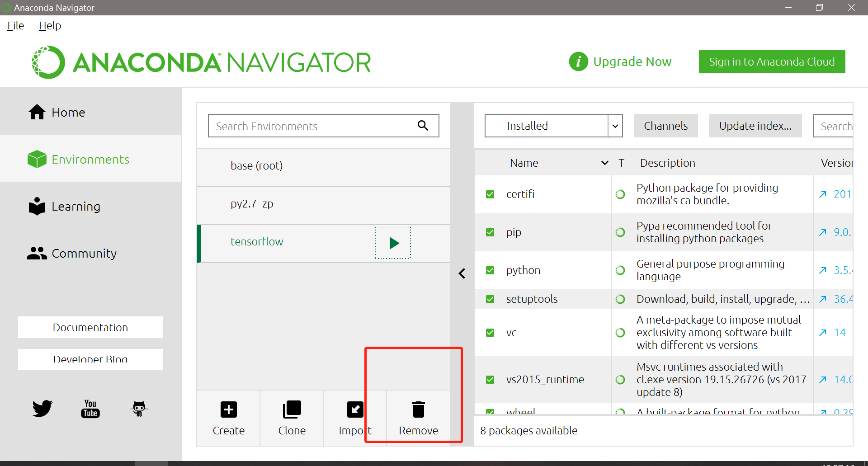Click the vc type circle icon
868x466 pixels.
tap(620, 333)
